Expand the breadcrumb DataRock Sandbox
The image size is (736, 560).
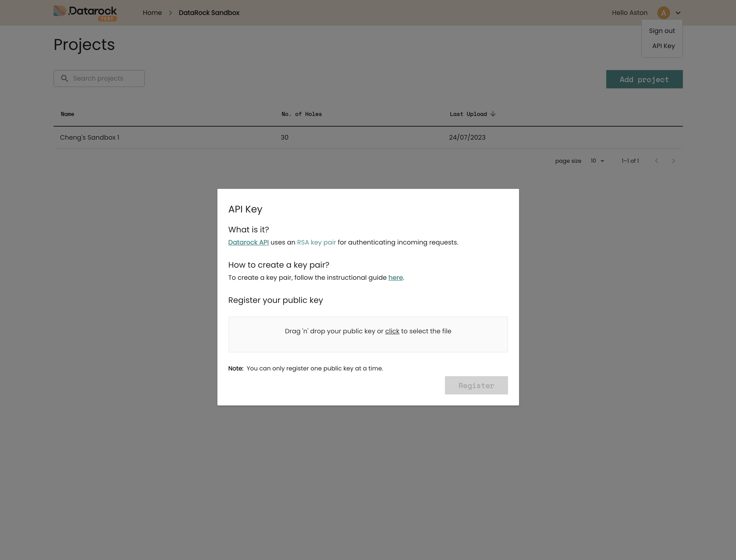(x=209, y=12)
